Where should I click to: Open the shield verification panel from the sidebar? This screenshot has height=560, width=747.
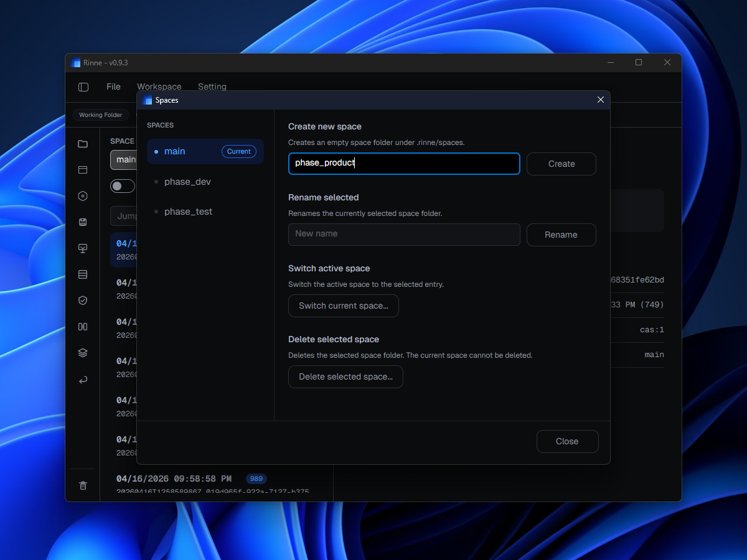(83, 301)
